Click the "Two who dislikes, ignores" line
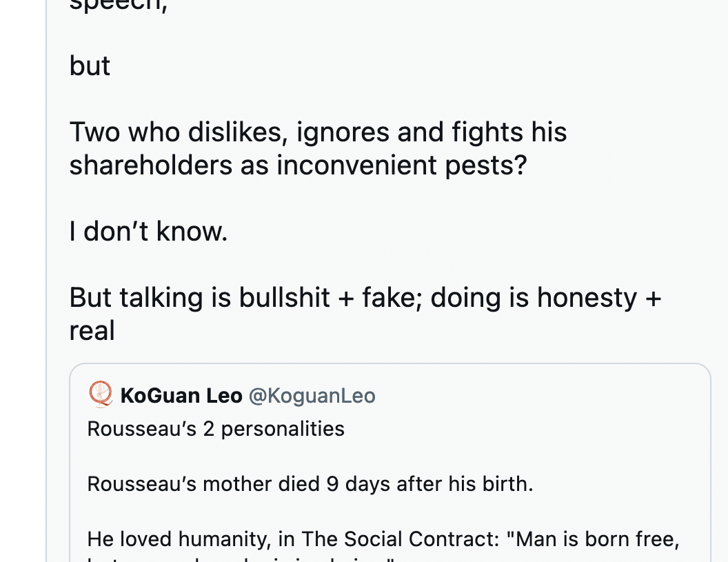The image size is (728, 562). pyautogui.click(x=318, y=132)
